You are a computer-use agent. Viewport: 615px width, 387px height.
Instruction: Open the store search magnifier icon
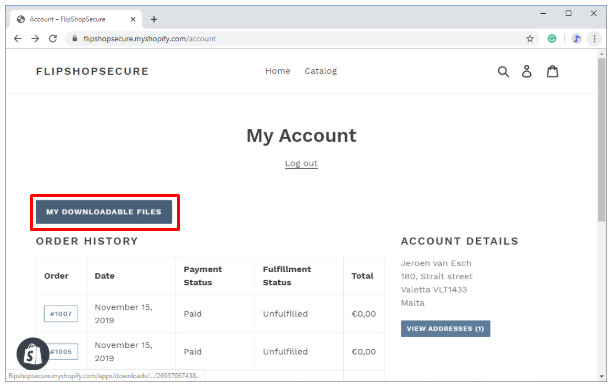(x=503, y=72)
